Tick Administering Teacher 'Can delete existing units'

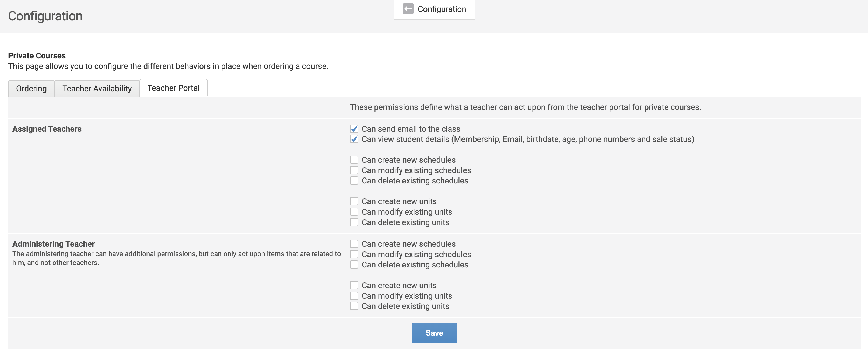tap(354, 306)
